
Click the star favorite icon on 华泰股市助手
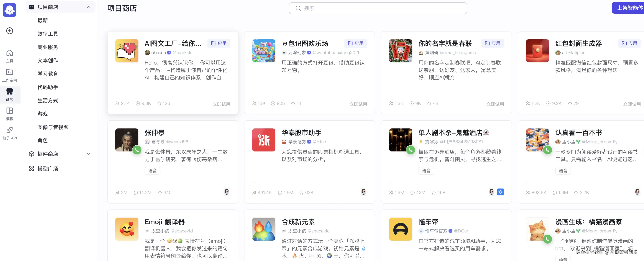tap(301, 193)
